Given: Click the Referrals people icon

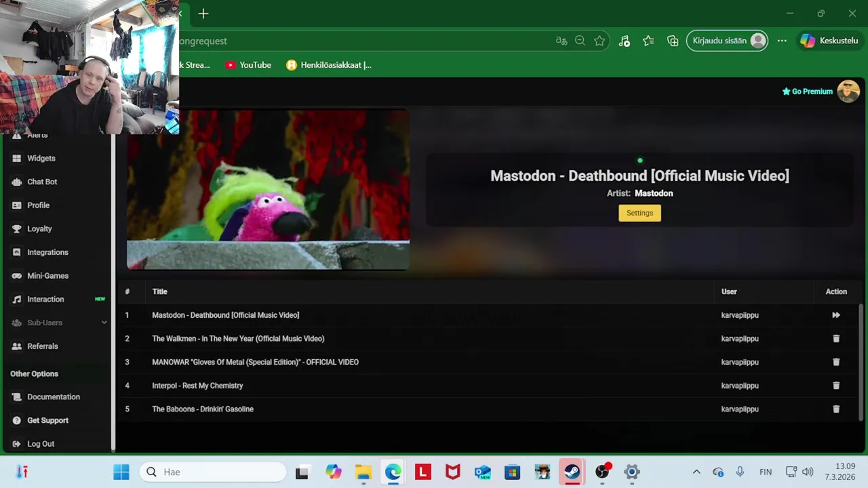Looking at the screenshot, I should (16, 346).
